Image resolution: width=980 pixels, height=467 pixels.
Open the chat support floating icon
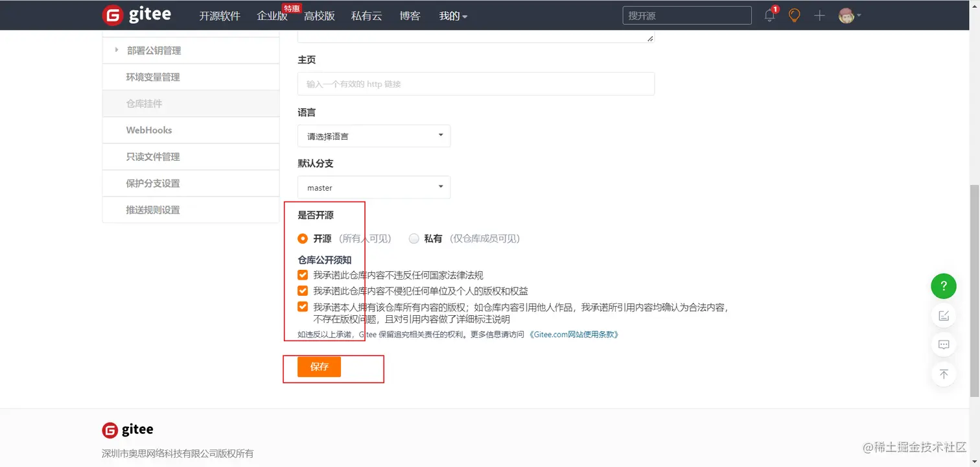click(943, 344)
